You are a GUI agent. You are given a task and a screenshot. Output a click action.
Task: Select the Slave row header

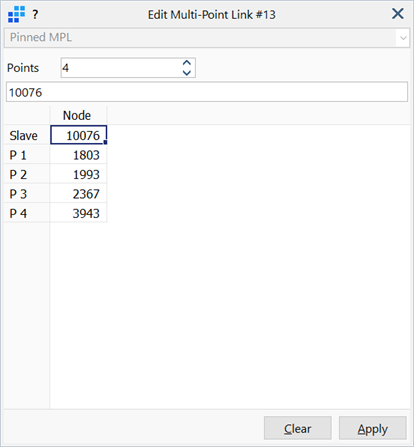27,135
